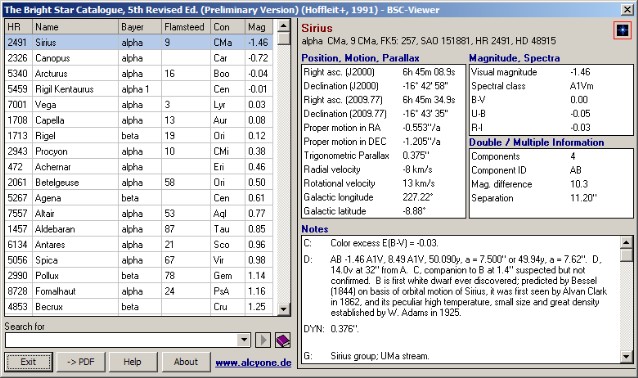Click the Visual magnitude value -1.46
The image size is (638, 378).
[x=580, y=72]
